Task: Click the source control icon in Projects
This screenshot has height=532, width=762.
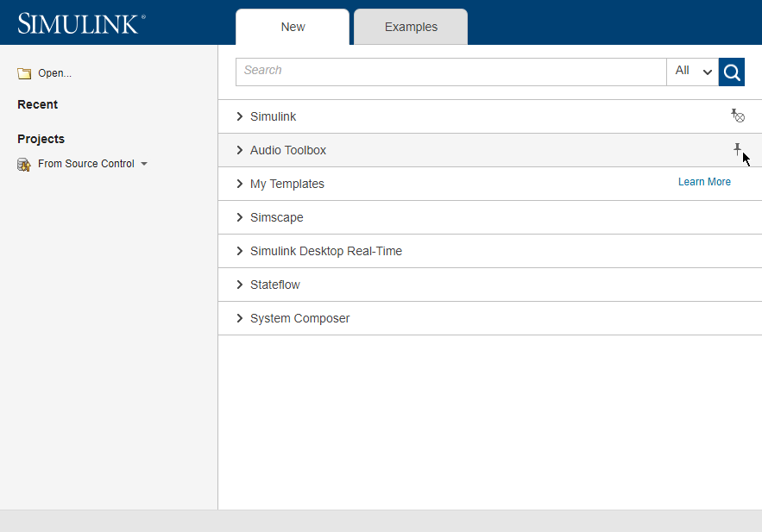Action: click(23, 164)
